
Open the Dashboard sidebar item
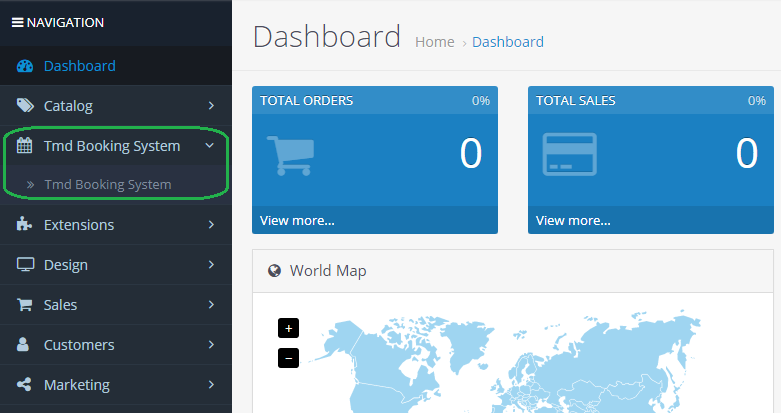click(x=116, y=66)
